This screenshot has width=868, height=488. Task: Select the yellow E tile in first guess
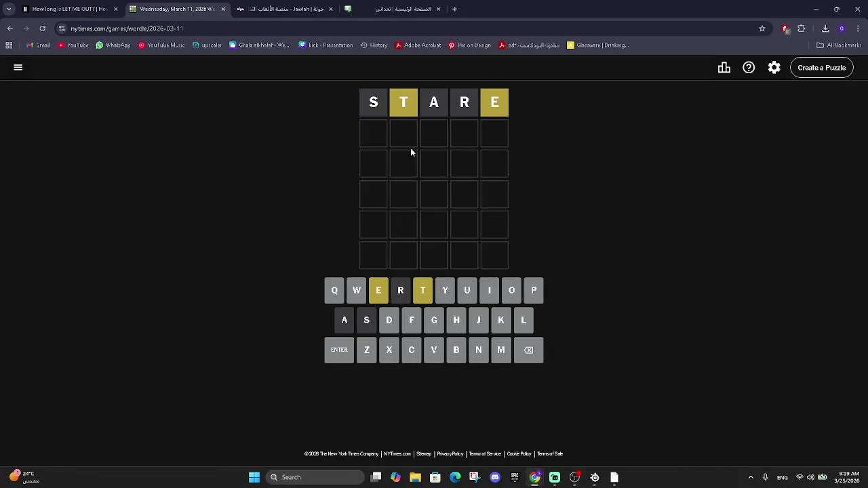[494, 102]
